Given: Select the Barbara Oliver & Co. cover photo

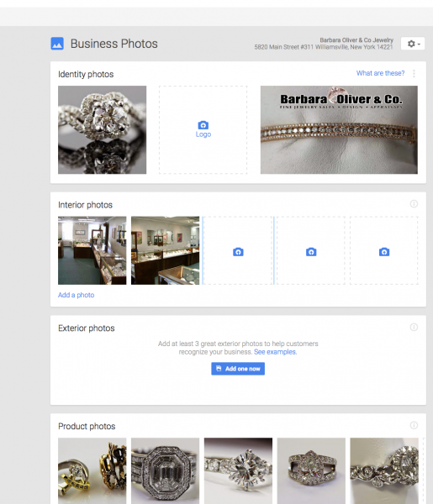Looking at the screenshot, I should tap(339, 130).
